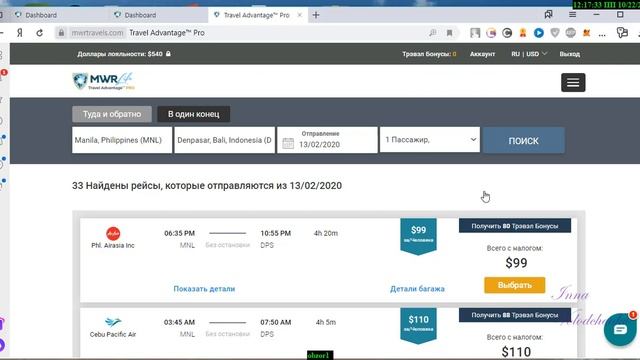Open Аккаунт menu link
Image resolution: width=640 pixels, height=360 pixels.
[482, 54]
